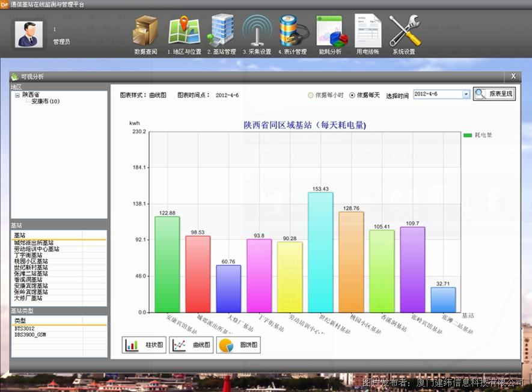Select 张滩二站基站 in station list
The width and height of the screenshot is (532, 392).
coord(31,273)
